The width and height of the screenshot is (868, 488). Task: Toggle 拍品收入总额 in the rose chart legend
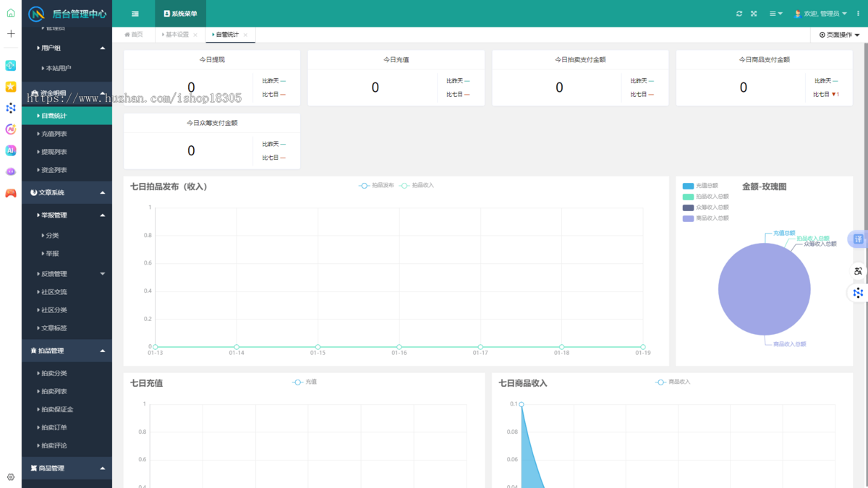pyautogui.click(x=705, y=197)
